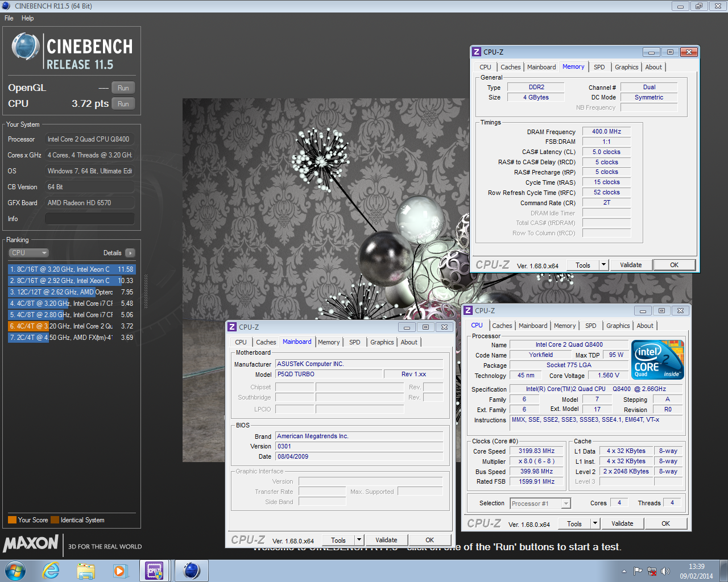Open Tools dropdown arrow in CPU tab CPU-Z window
728x582 pixels.
coord(595,523)
